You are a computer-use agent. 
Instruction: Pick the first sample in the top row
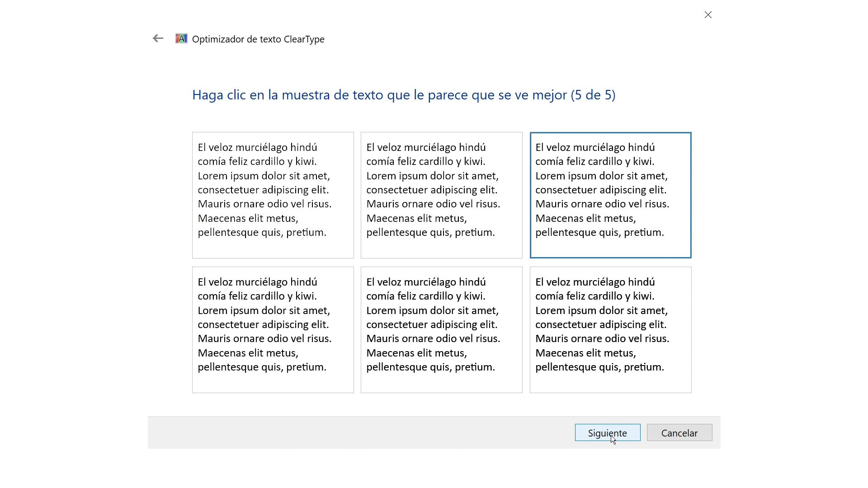click(273, 194)
